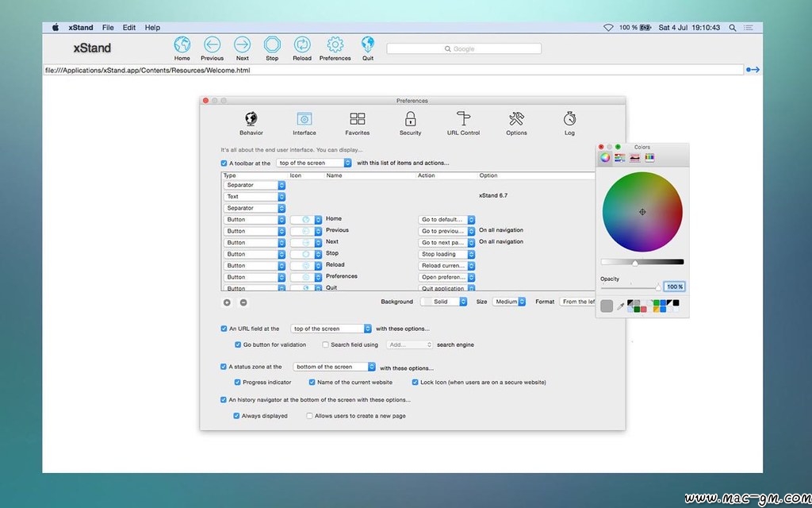Viewport: 812px width, 508px height.
Task: Open the Size 'Medium' dropdown
Action: (509, 302)
